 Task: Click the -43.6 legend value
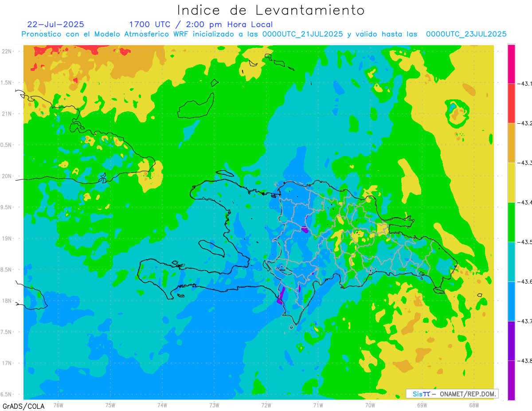[524, 282]
